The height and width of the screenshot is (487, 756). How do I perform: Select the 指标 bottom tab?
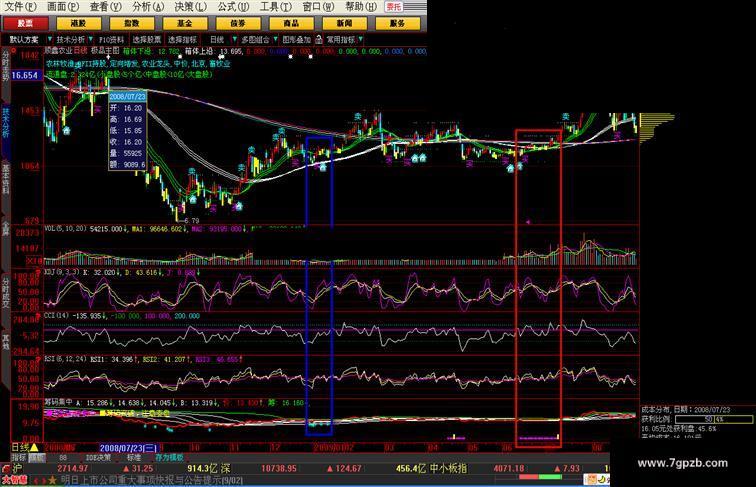pyautogui.click(x=19, y=457)
